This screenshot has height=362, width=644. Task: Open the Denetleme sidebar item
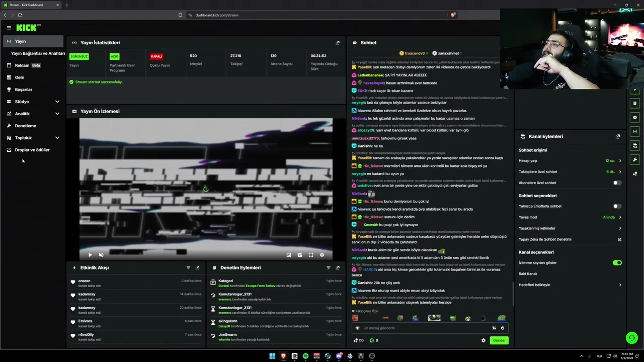click(33, 126)
